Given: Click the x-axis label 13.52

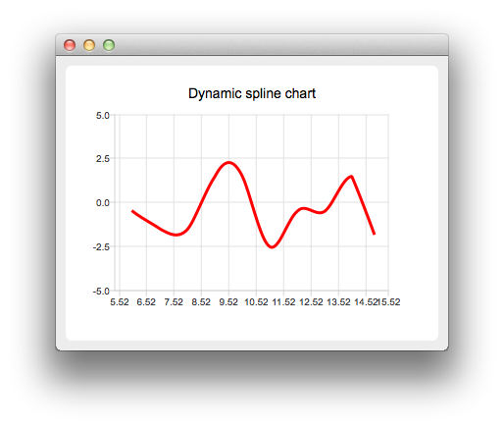Looking at the screenshot, I should [338, 302].
